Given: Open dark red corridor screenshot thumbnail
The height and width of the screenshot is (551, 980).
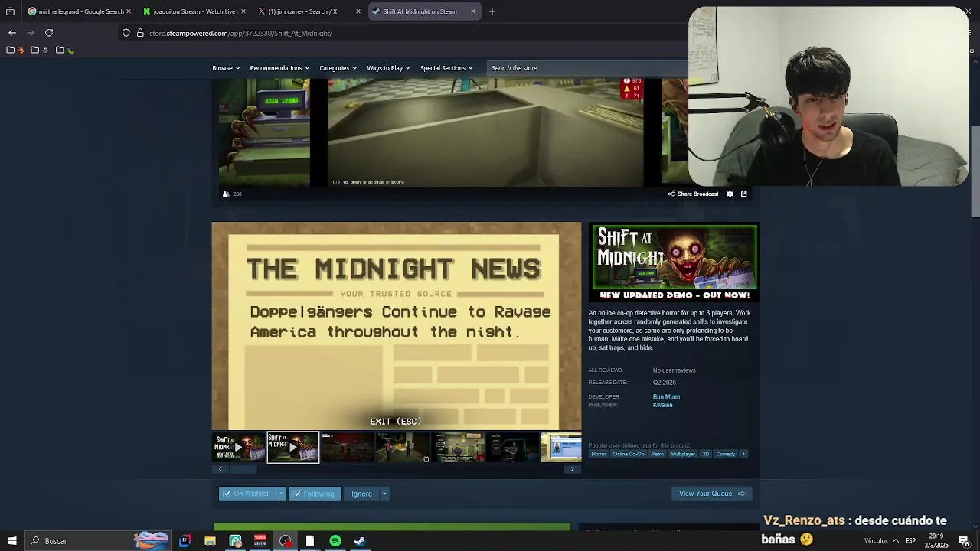Looking at the screenshot, I should point(348,448).
